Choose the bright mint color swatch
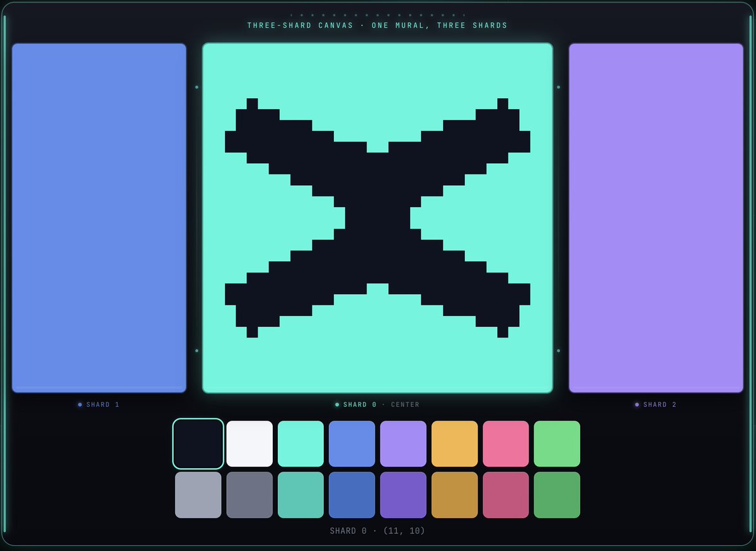756x551 pixels. (301, 444)
